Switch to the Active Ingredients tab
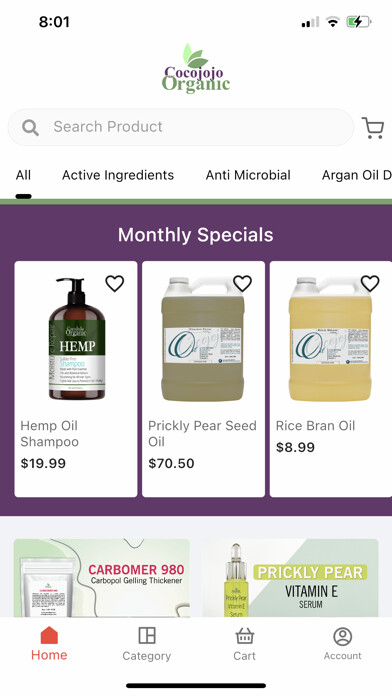 point(118,175)
